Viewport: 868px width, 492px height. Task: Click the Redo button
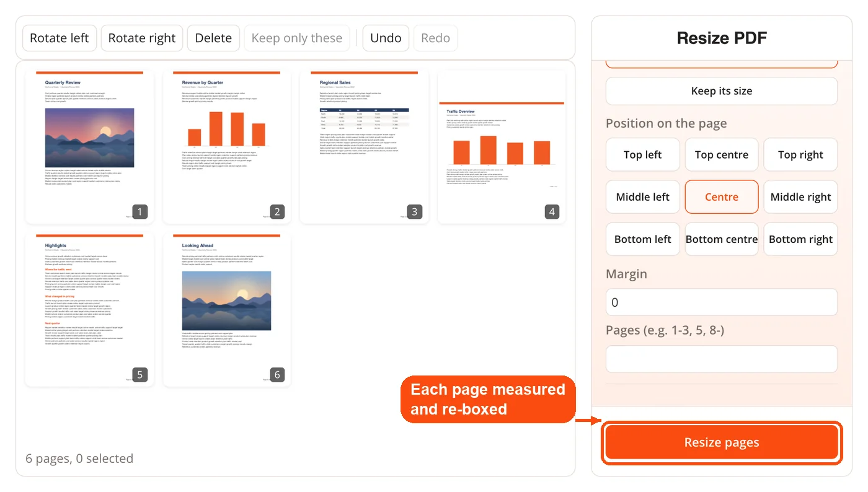pos(435,38)
